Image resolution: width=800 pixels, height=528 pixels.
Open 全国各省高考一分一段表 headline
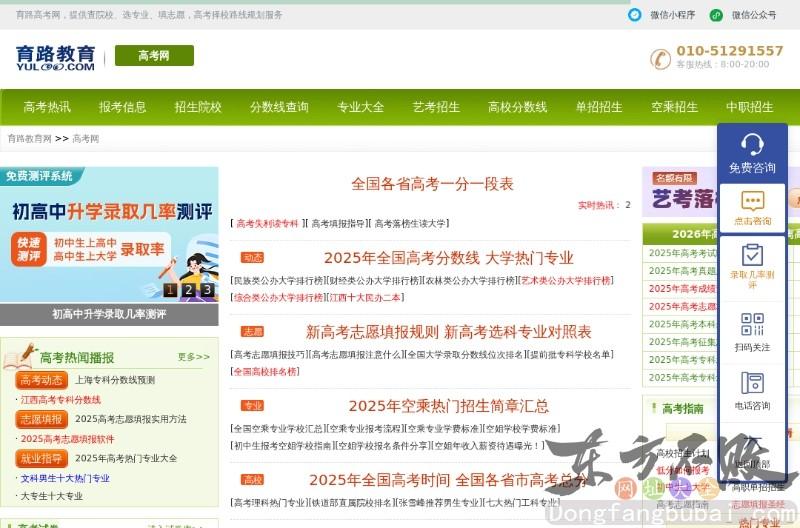pyautogui.click(x=432, y=184)
